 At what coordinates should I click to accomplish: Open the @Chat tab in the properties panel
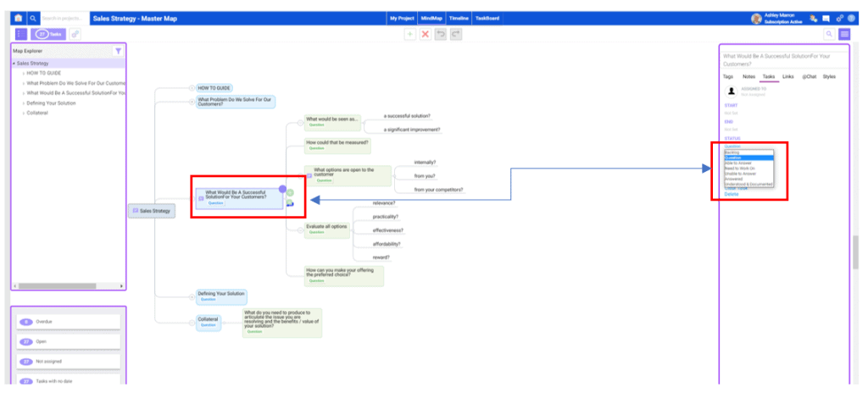point(809,77)
